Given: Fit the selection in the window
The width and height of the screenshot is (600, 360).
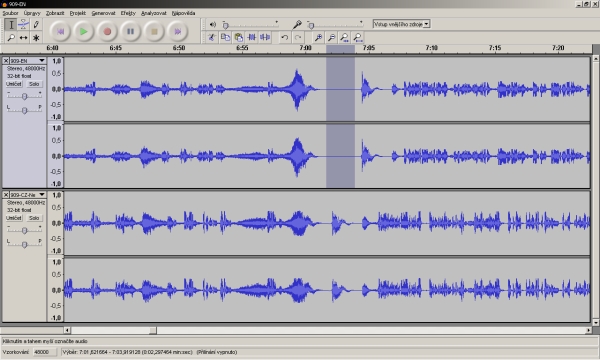Looking at the screenshot, I should tap(344, 37).
